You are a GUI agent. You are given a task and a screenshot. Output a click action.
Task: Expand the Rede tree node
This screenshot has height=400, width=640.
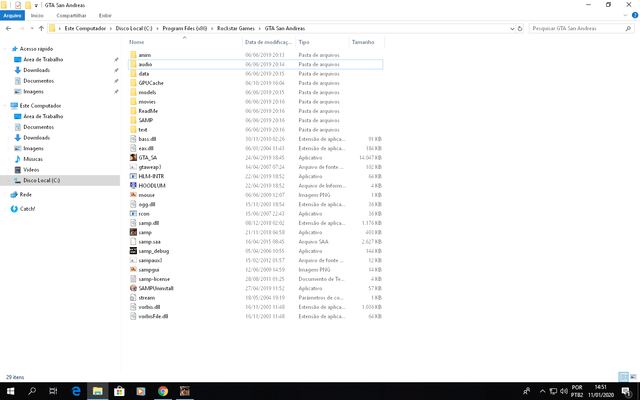coord(5,195)
